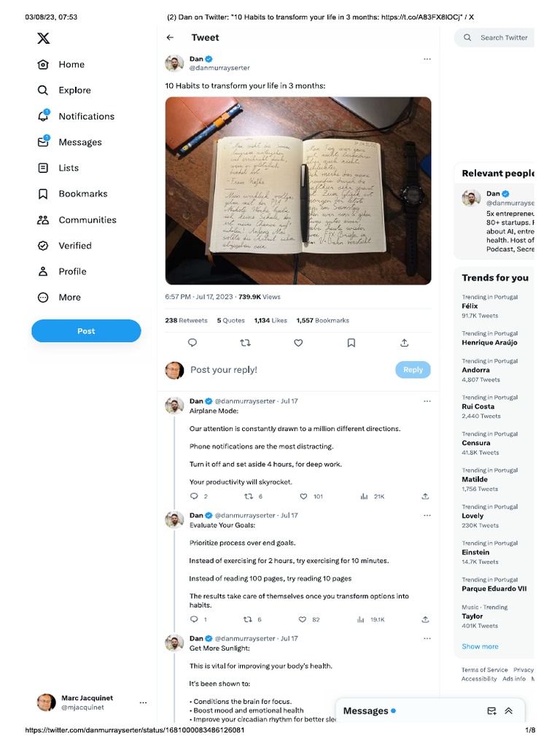
Task: Go back with the arrow icon
Action: tap(170, 37)
